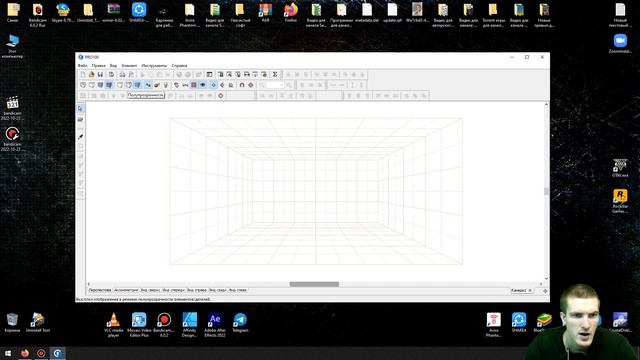Click the eyedropper tool in left sidebar
This screenshot has width=640, height=360.
(80, 137)
